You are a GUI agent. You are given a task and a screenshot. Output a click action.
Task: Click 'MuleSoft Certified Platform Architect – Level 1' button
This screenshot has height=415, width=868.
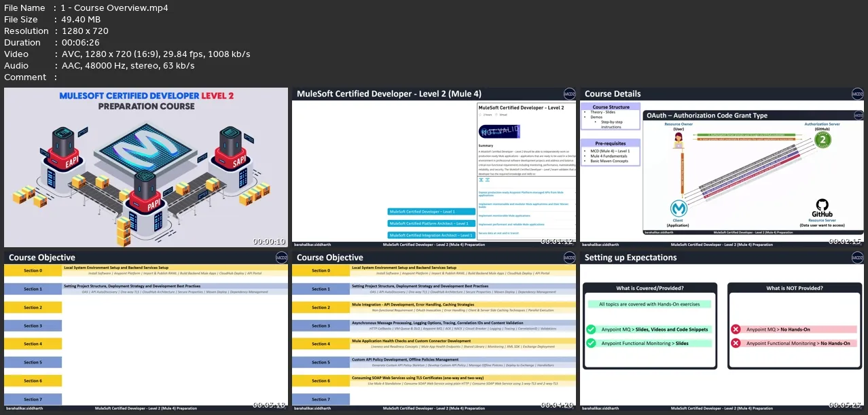click(x=431, y=223)
